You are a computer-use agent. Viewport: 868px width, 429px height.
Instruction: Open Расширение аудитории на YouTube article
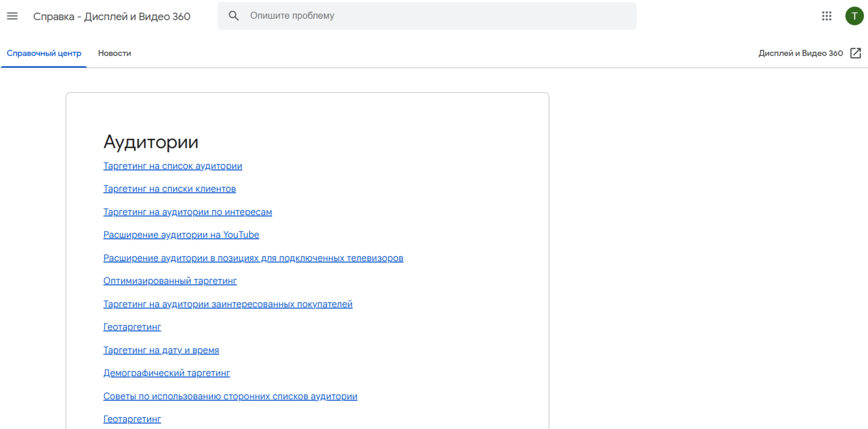(181, 235)
